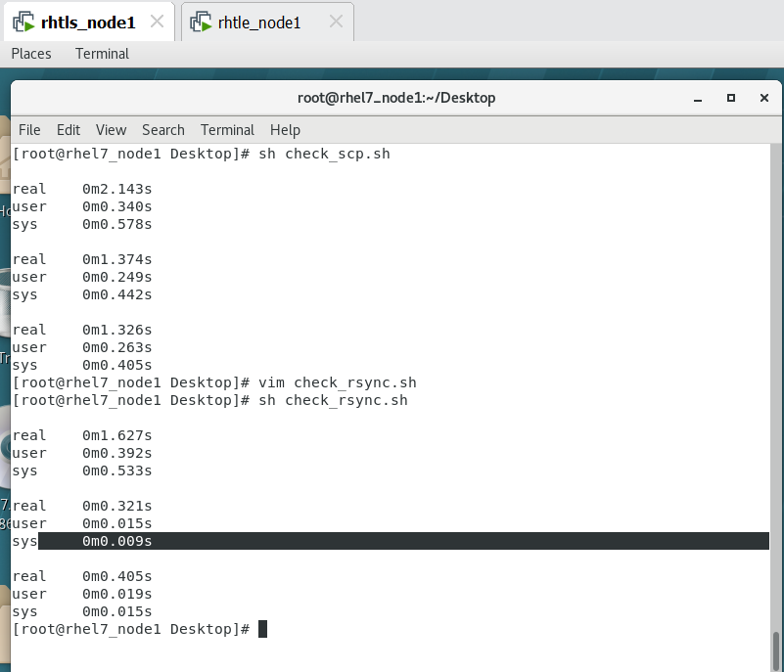
Task: Click the value 0m0.321s
Action: point(117,506)
